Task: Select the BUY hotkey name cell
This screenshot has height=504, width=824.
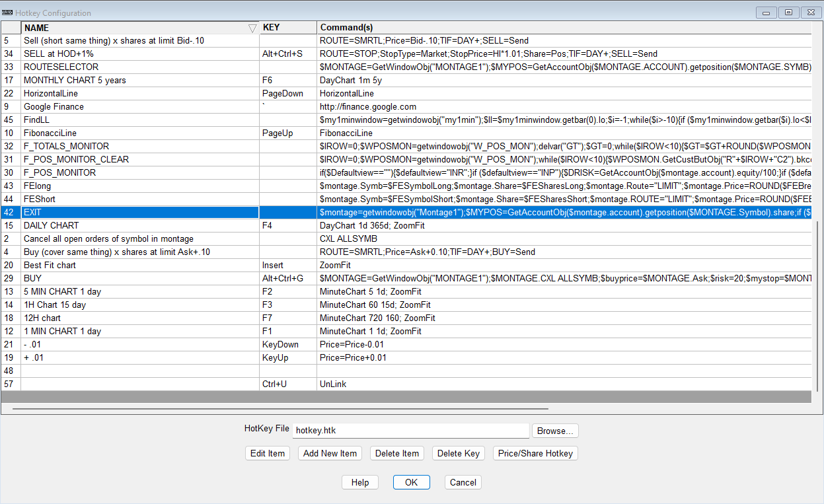Action: [x=140, y=278]
